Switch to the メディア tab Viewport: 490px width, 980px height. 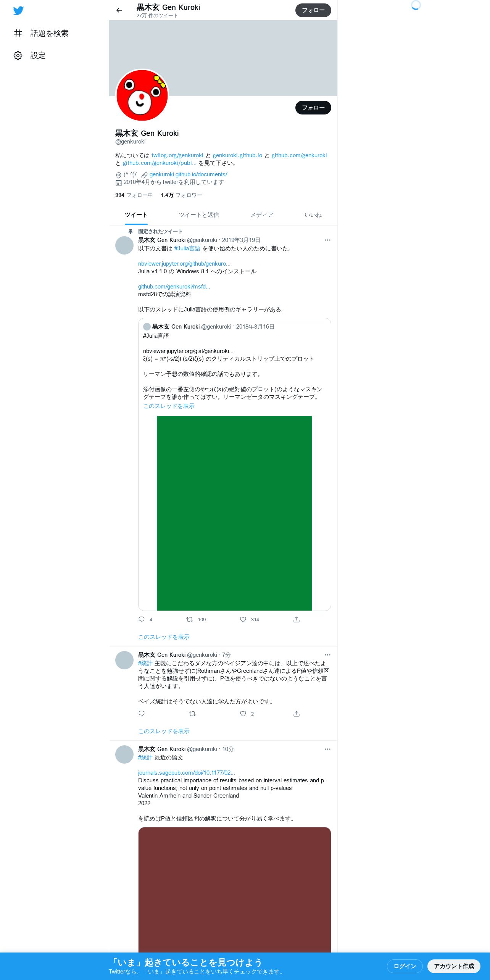[x=262, y=215]
